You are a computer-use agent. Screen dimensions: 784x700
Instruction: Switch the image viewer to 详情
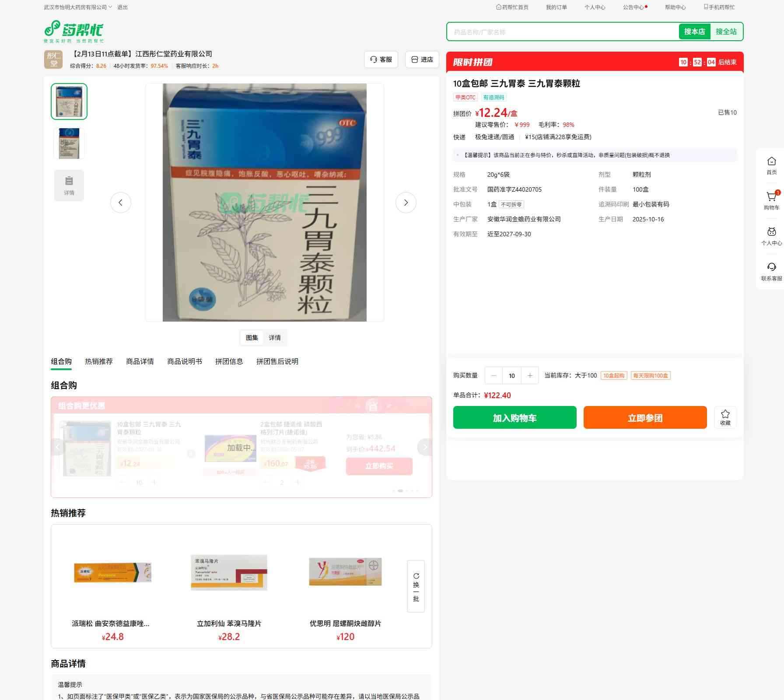275,338
